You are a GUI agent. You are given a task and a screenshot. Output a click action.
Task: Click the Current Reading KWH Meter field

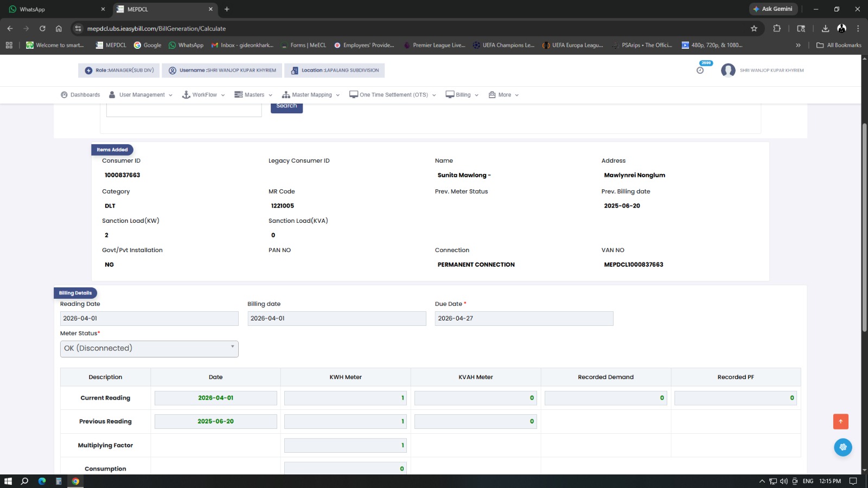pos(345,398)
